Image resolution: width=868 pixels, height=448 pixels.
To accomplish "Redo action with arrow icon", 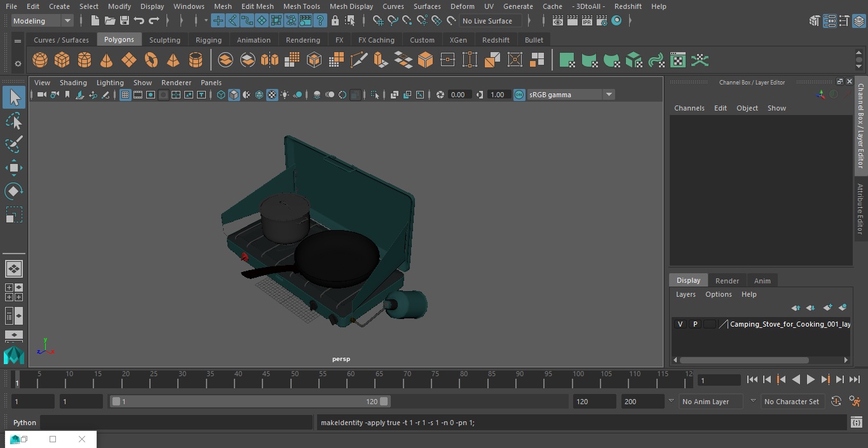I will pyautogui.click(x=154, y=21).
